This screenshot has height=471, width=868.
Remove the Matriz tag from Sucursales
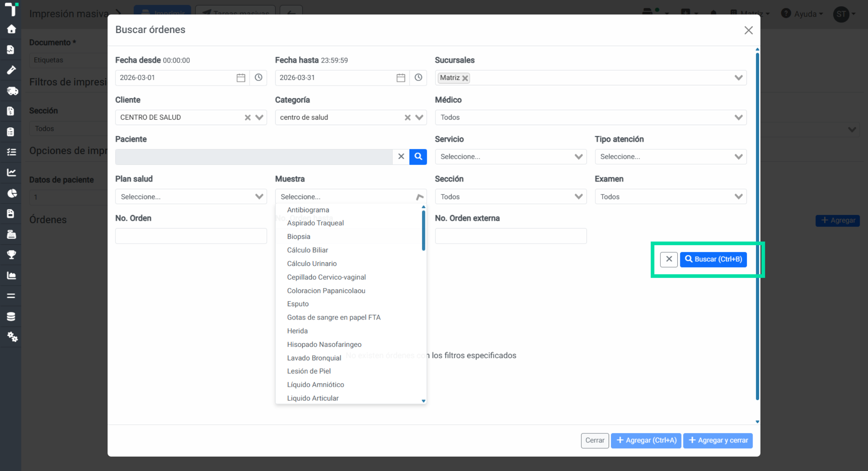coord(465,78)
